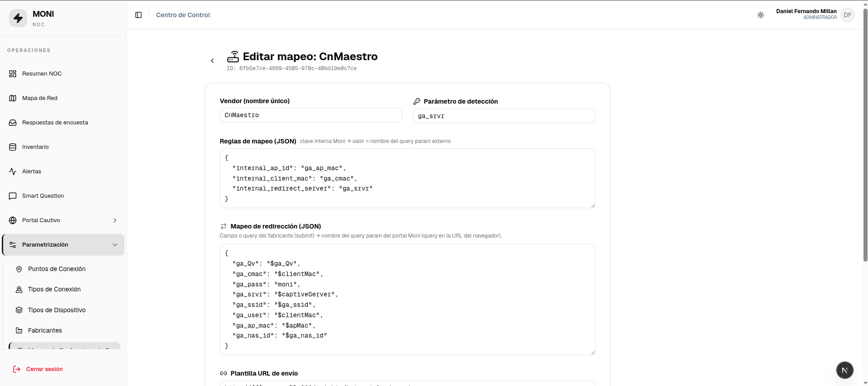
Task: Open Puntos de Conexión pin icon
Action: [x=19, y=269]
